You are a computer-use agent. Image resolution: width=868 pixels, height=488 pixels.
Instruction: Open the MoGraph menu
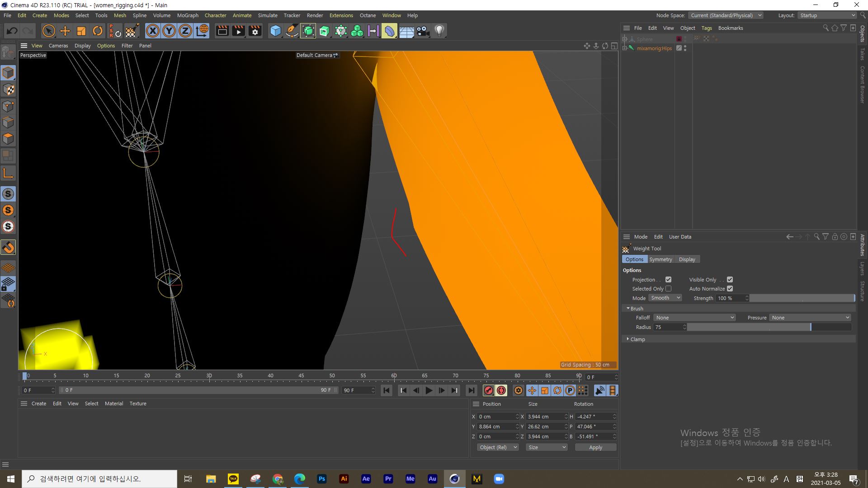pos(188,15)
